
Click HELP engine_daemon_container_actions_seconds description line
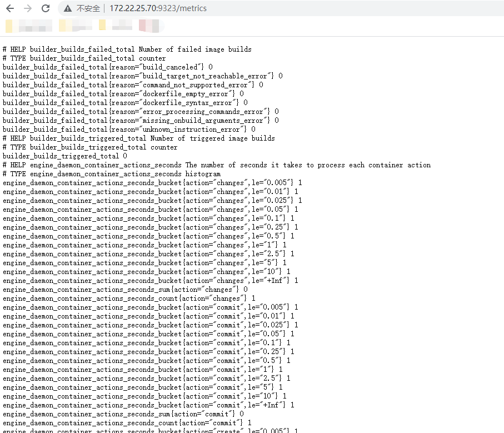pyautogui.click(x=217, y=165)
